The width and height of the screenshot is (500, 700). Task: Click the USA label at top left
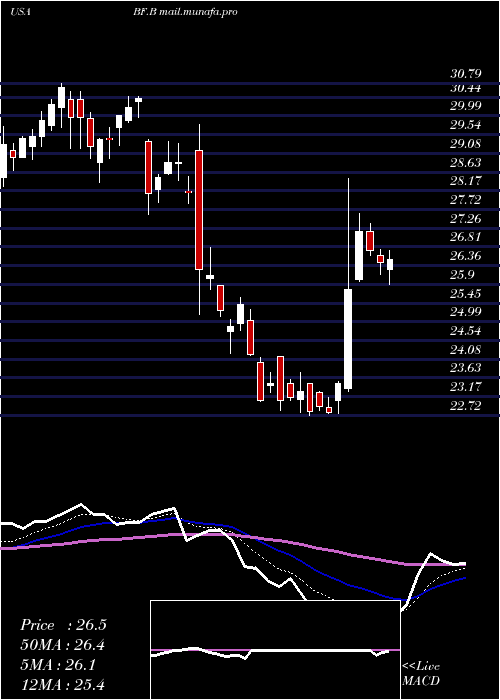(x=20, y=12)
